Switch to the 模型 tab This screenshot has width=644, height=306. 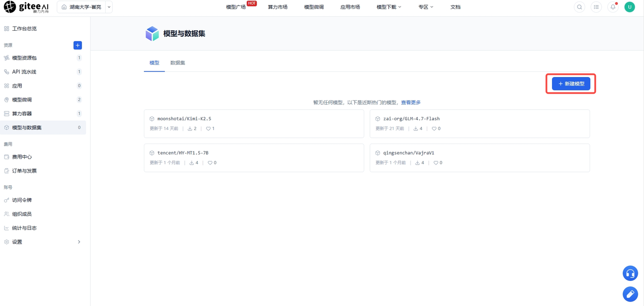click(x=154, y=63)
